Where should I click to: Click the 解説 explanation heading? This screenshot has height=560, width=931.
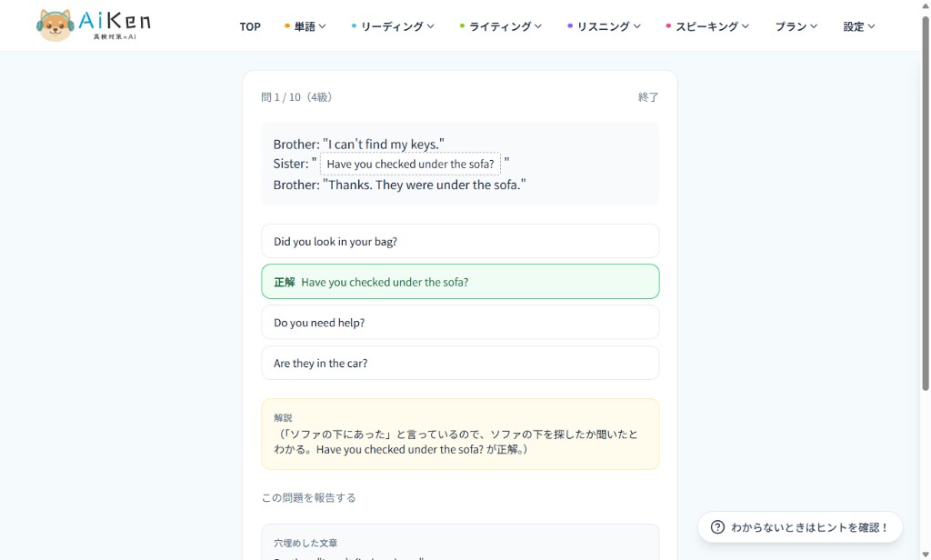(284, 417)
